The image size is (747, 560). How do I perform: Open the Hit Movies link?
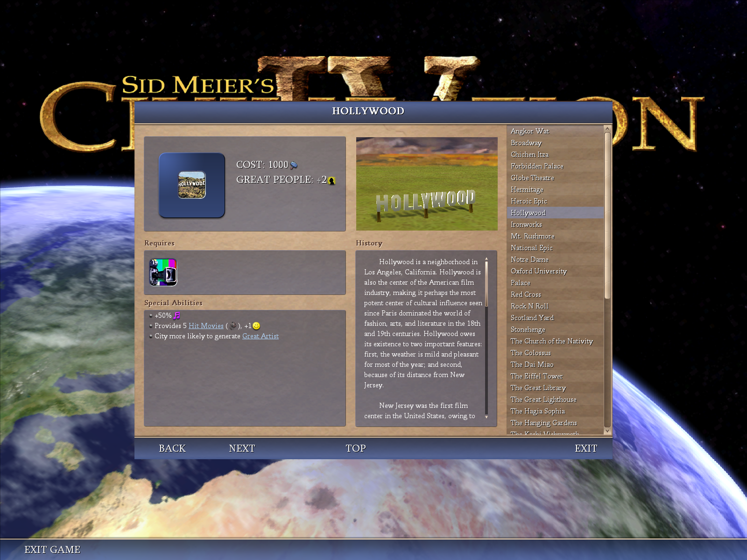point(206,326)
